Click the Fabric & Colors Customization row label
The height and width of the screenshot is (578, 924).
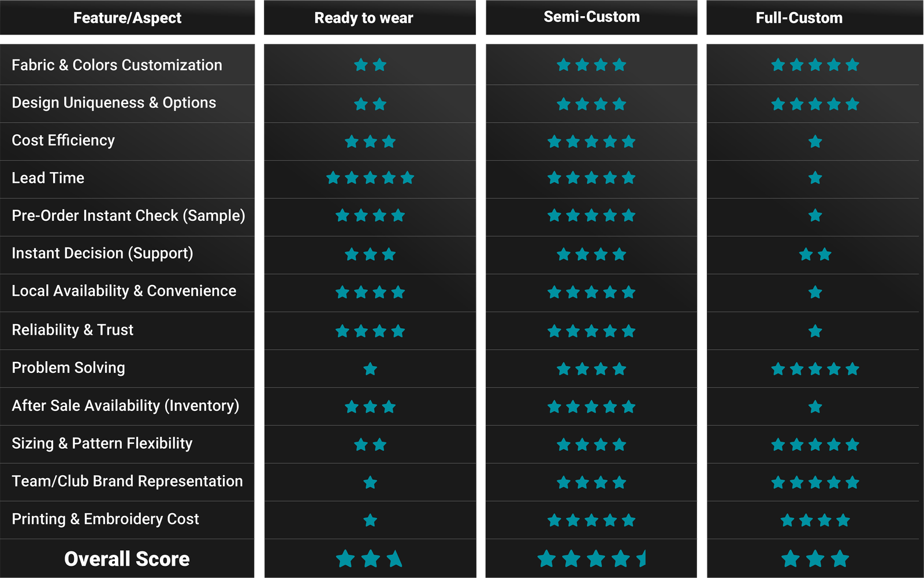coord(117,65)
